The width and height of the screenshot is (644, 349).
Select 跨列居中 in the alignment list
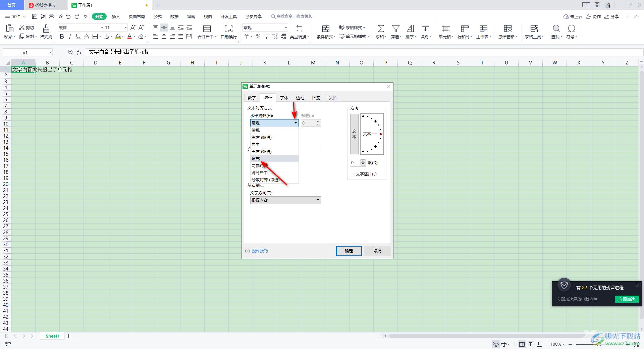274,172
